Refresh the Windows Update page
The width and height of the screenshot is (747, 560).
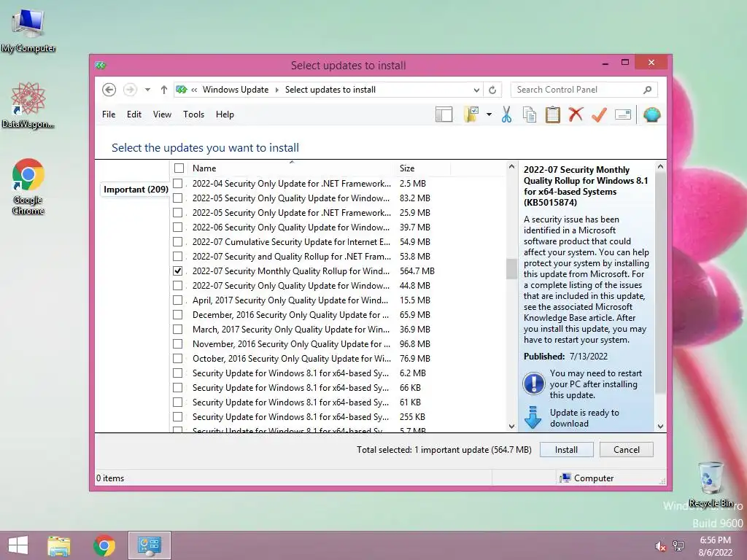pos(492,90)
